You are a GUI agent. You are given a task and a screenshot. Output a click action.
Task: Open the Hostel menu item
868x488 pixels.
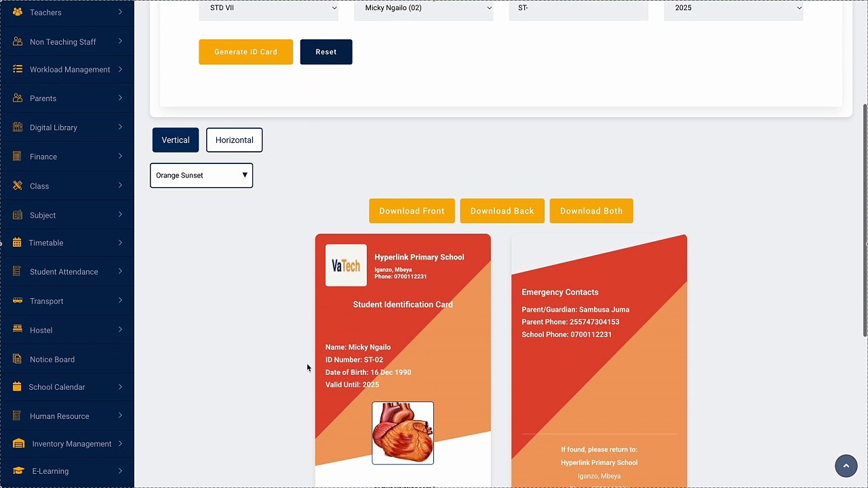click(x=67, y=330)
